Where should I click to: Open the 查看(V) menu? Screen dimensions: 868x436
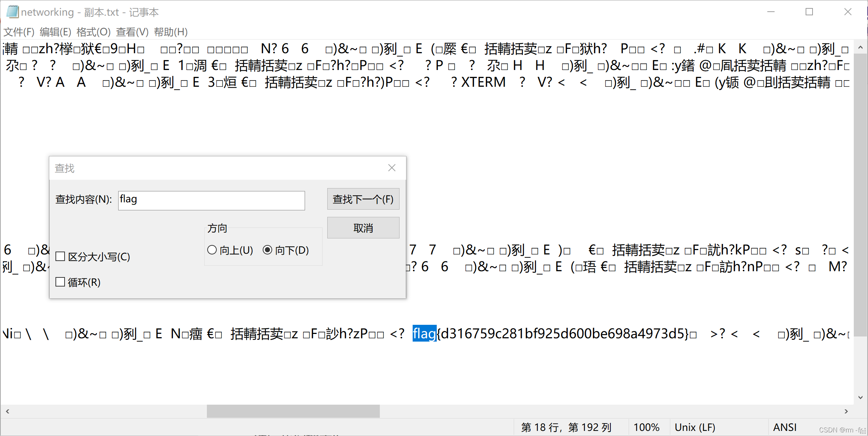click(x=132, y=32)
